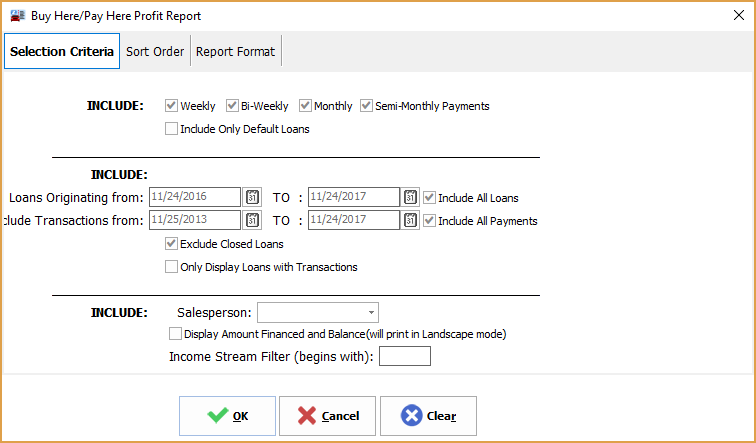This screenshot has width=756, height=443.
Task: Toggle Include All Loans checkbox
Action: 430,198
